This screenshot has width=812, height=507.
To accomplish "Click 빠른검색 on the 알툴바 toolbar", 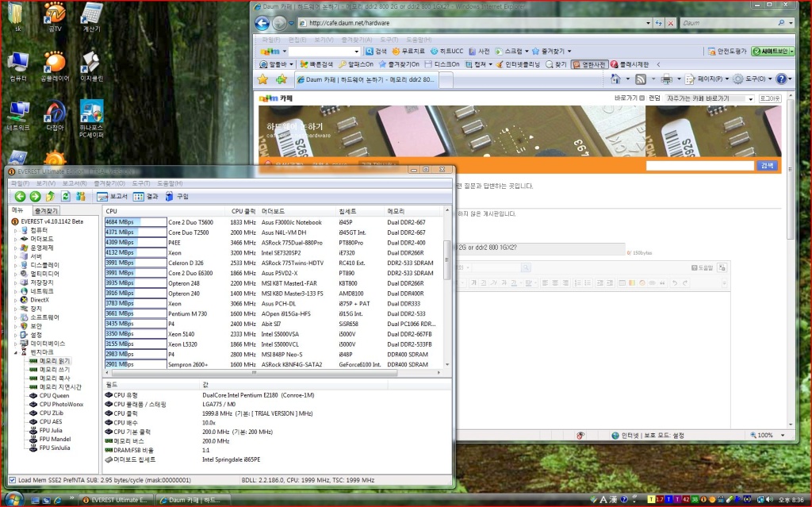I will coord(316,64).
